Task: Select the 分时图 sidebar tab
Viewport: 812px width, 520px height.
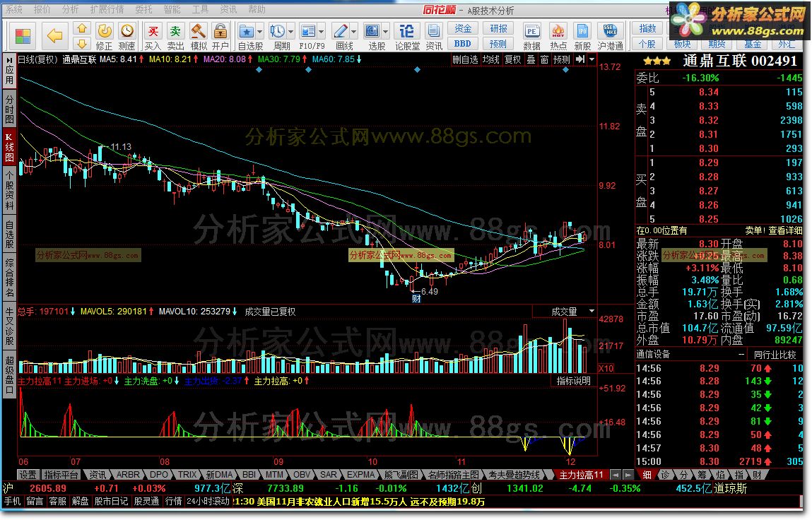Action: (9, 109)
